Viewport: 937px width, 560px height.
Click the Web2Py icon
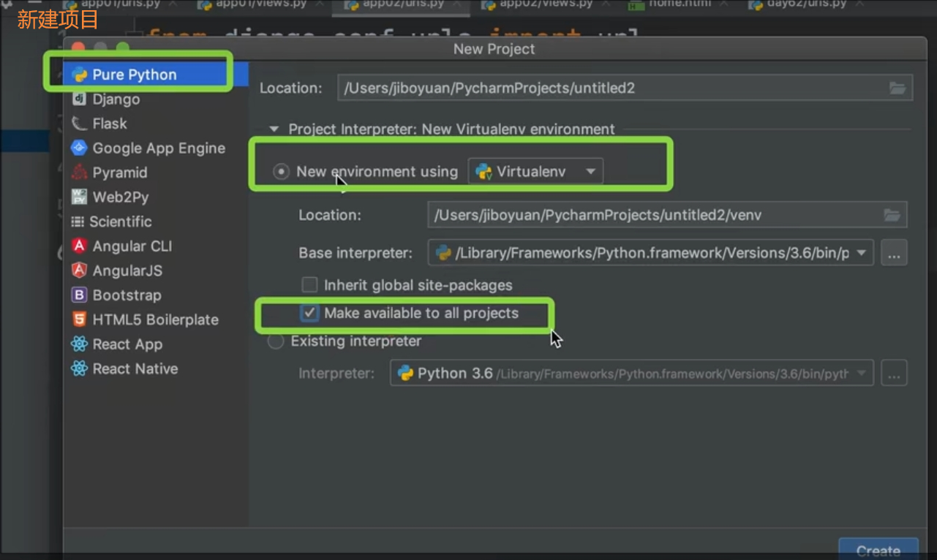[79, 197]
